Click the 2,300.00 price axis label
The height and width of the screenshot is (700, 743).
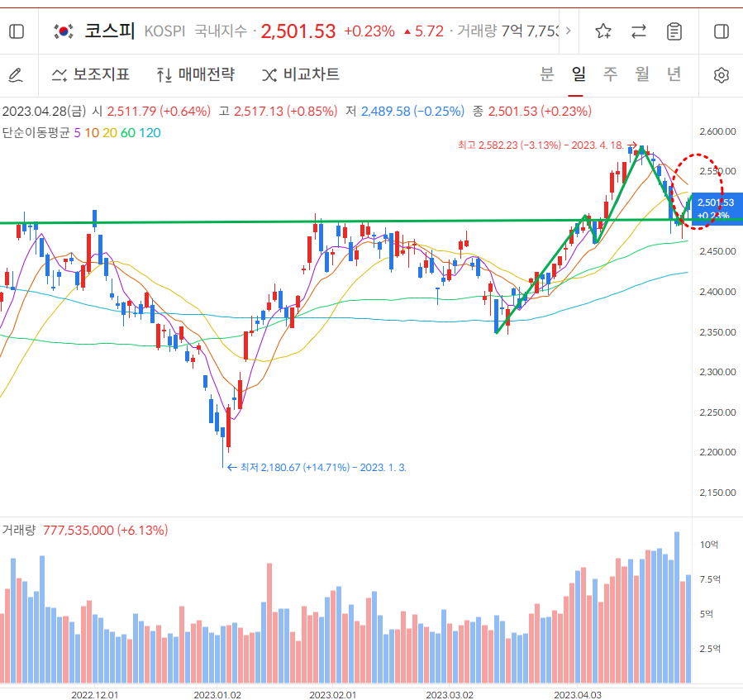[x=718, y=372]
